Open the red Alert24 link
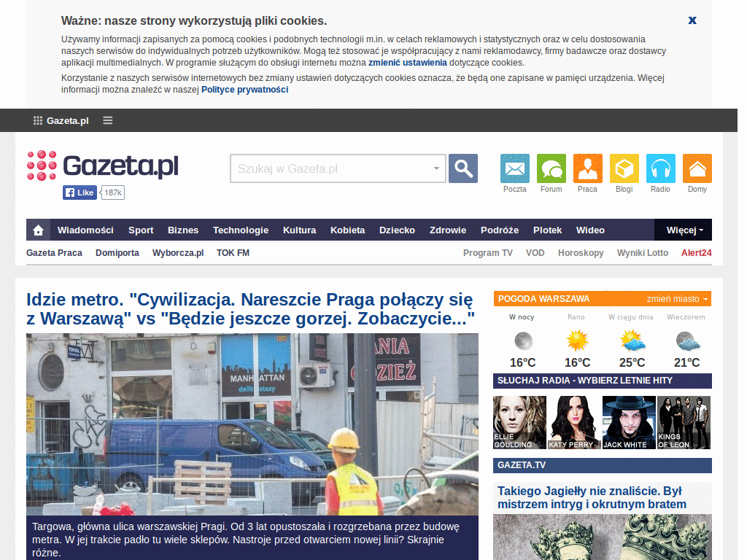 click(696, 253)
